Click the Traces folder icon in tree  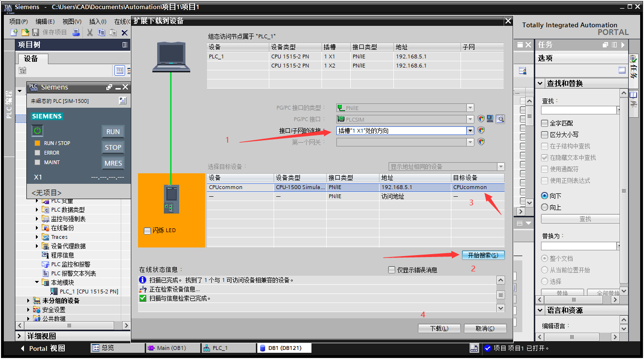pos(46,237)
